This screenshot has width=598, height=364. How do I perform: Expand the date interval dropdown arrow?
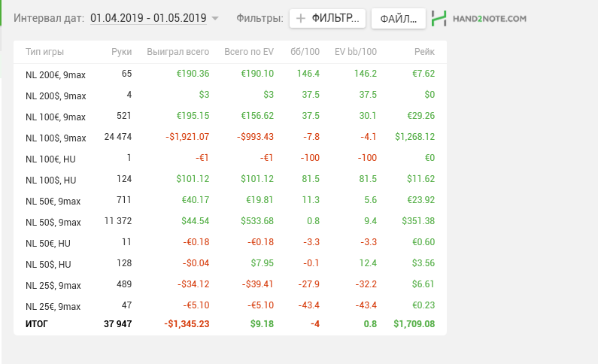[215, 18]
